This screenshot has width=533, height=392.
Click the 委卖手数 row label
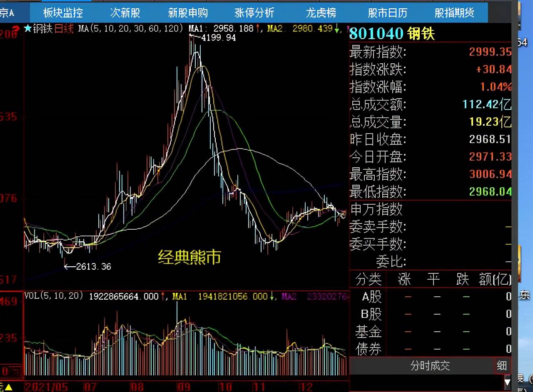[378, 227]
